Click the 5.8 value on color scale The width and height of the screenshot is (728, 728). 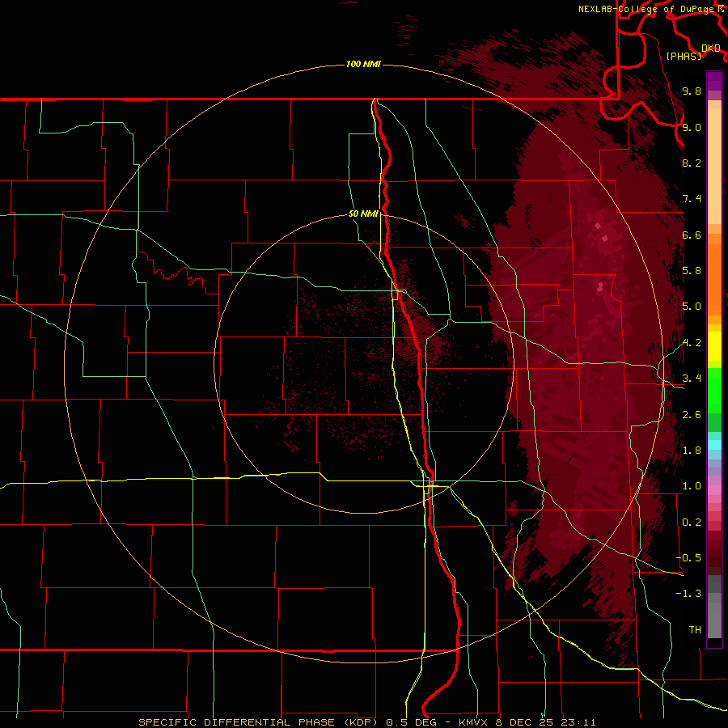pos(692,271)
